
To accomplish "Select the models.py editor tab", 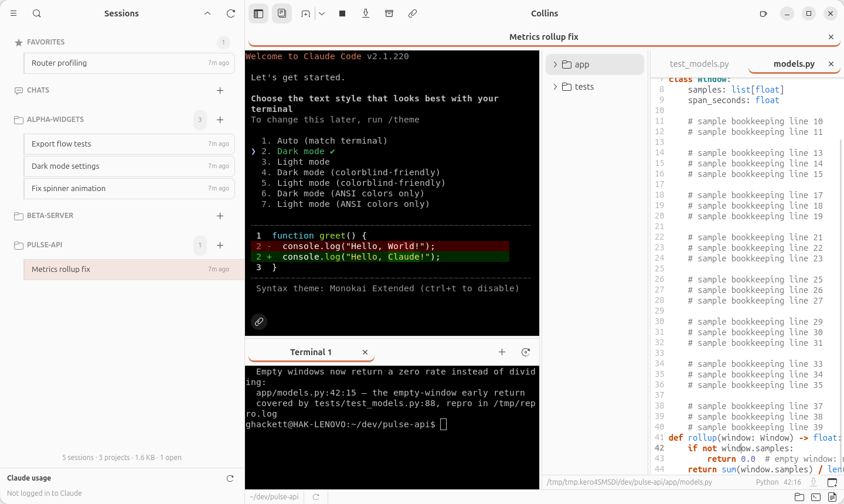I will pos(794,64).
